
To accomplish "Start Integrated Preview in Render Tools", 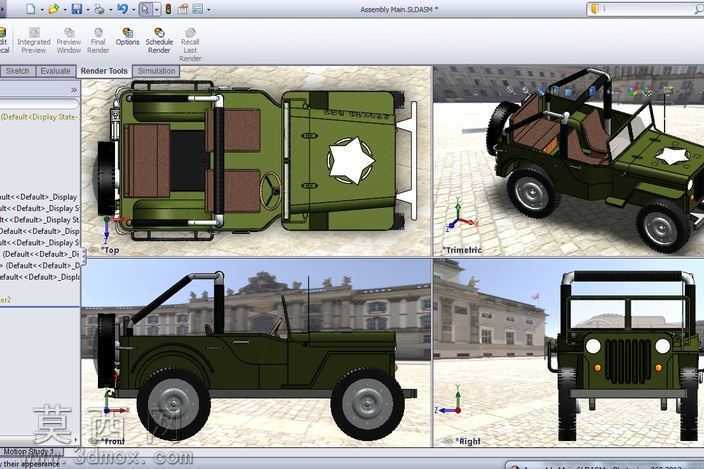I will [34, 40].
